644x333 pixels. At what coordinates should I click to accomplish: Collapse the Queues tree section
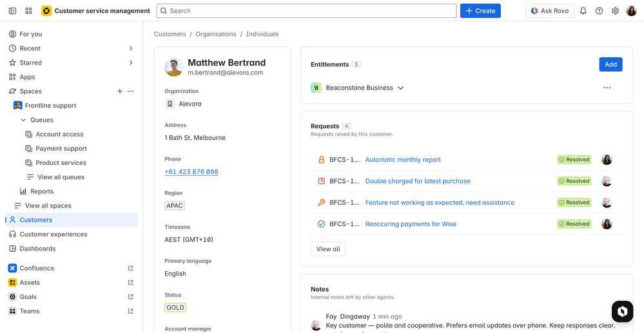click(24, 120)
